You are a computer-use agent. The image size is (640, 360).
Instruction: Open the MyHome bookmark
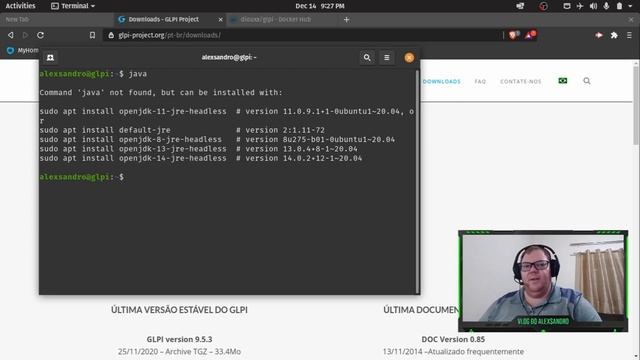[23, 50]
